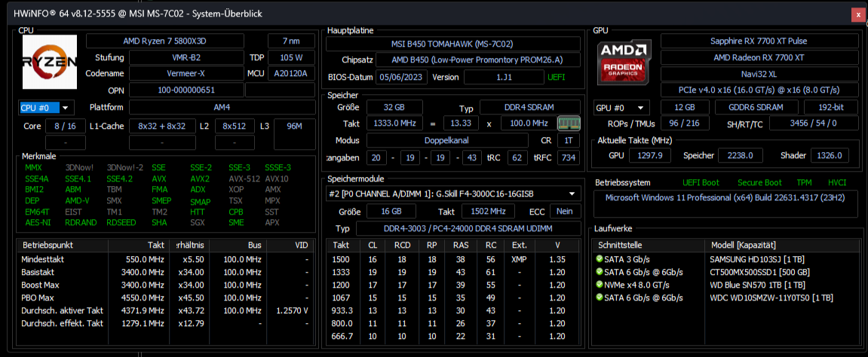Screen dimensions: 868x357
Task: Select the PBO Max row
Action: 165,297
